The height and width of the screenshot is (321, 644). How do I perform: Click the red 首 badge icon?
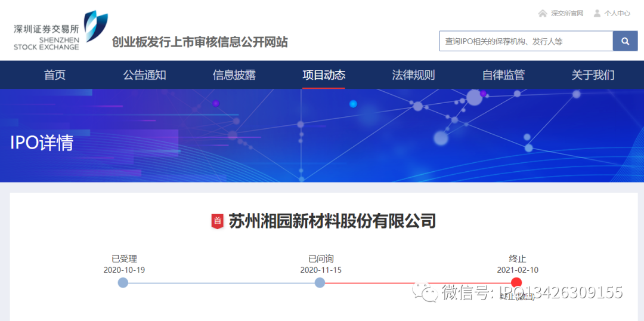217,221
